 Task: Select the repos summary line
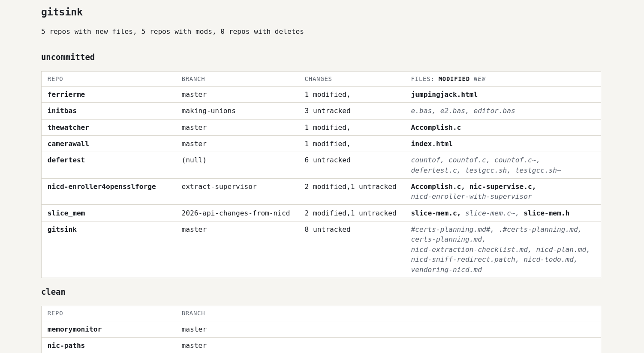click(x=172, y=31)
